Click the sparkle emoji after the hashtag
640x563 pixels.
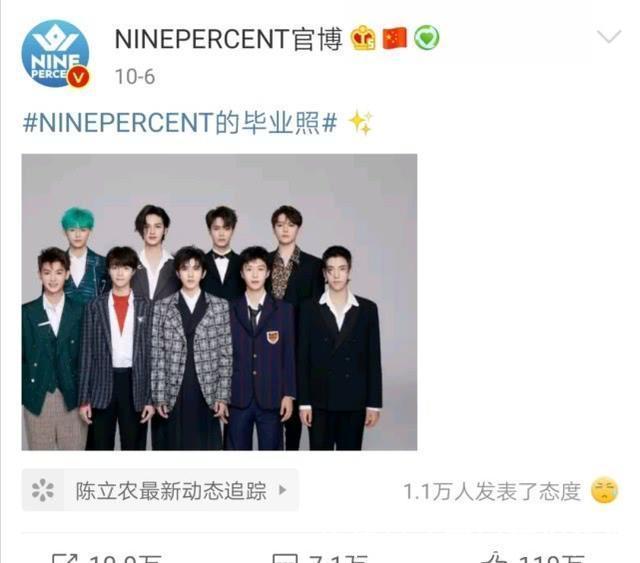tap(360, 122)
